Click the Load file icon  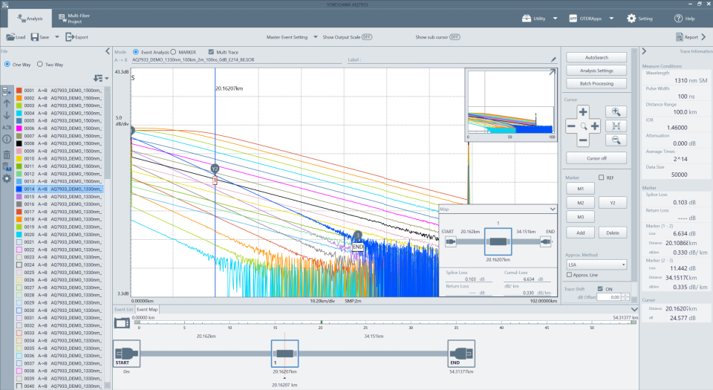click(10, 37)
